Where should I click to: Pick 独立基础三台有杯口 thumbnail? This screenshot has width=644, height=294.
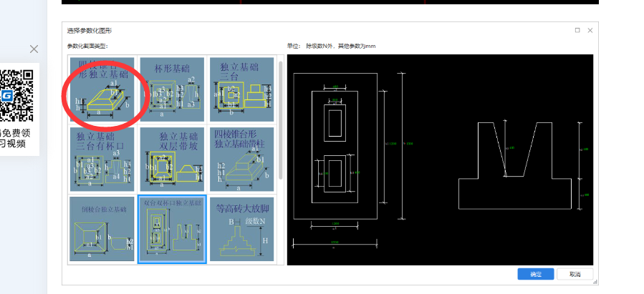click(102, 159)
